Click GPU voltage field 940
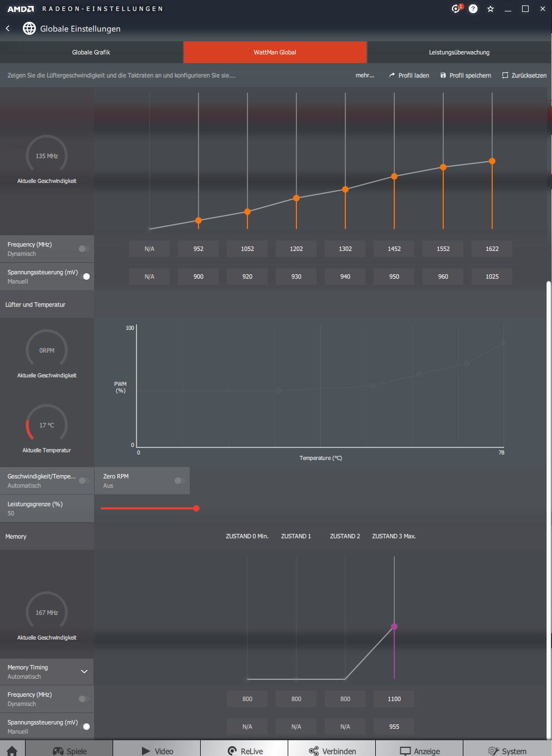 (345, 276)
